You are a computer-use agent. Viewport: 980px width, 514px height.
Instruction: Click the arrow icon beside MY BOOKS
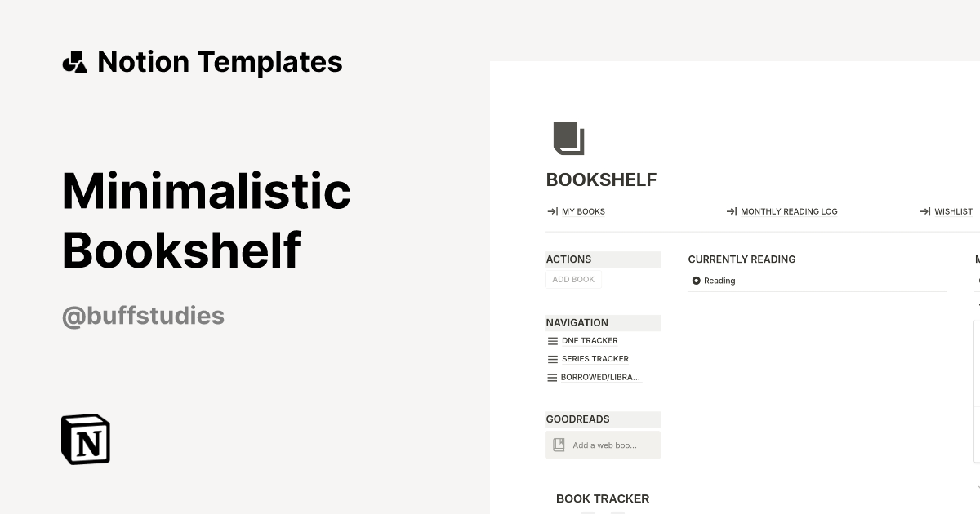(x=551, y=211)
